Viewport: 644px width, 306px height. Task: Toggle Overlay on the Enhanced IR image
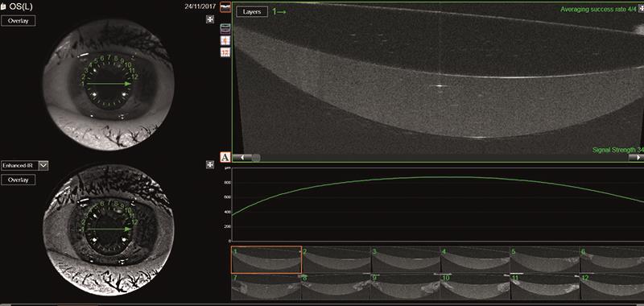[x=18, y=180]
